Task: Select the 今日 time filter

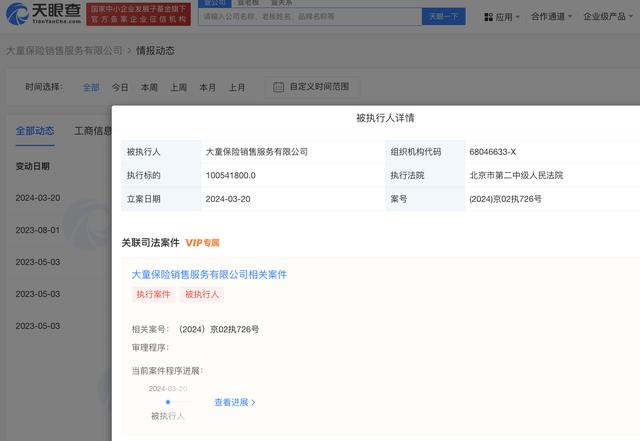Action: coord(120,87)
